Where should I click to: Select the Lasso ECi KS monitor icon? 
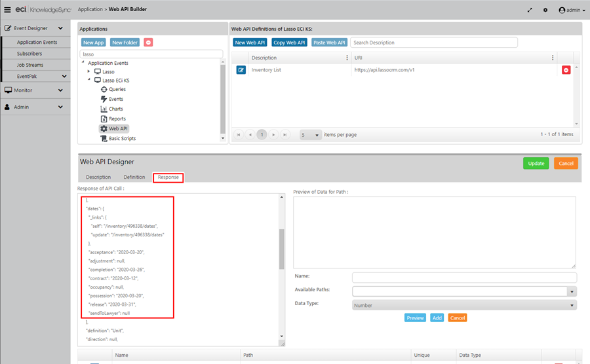point(98,80)
